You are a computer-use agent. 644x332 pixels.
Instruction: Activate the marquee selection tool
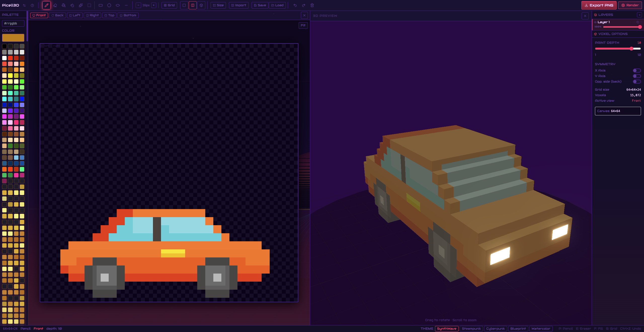pyautogui.click(x=89, y=5)
